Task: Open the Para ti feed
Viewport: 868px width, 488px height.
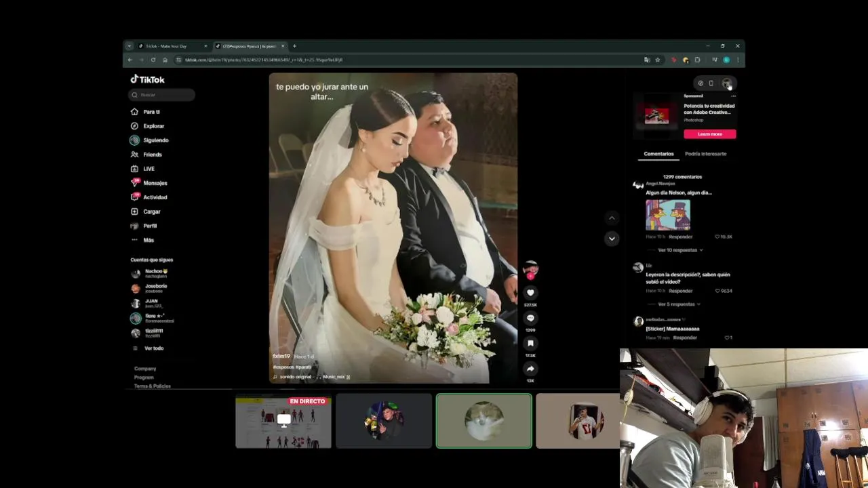Action: pyautogui.click(x=145, y=112)
